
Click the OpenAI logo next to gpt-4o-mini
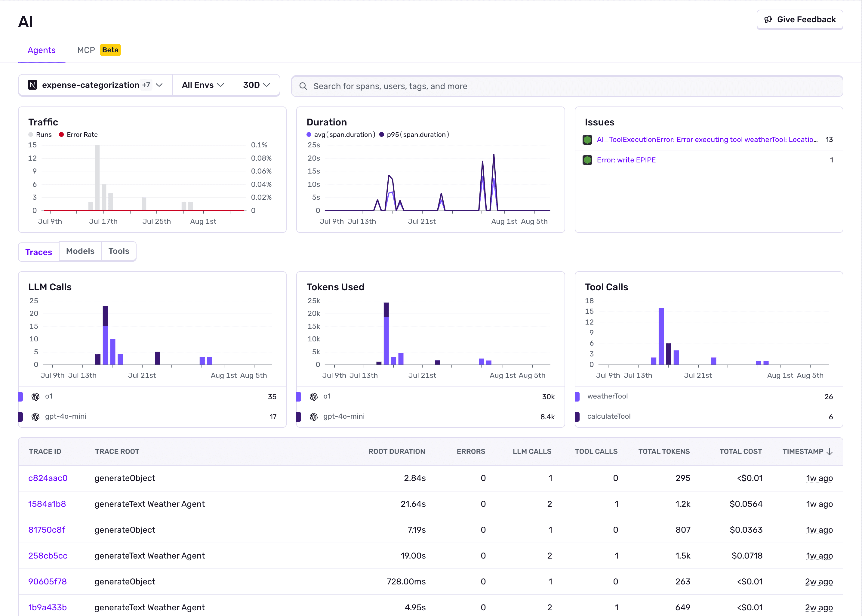pyautogui.click(x=35, y=416)
